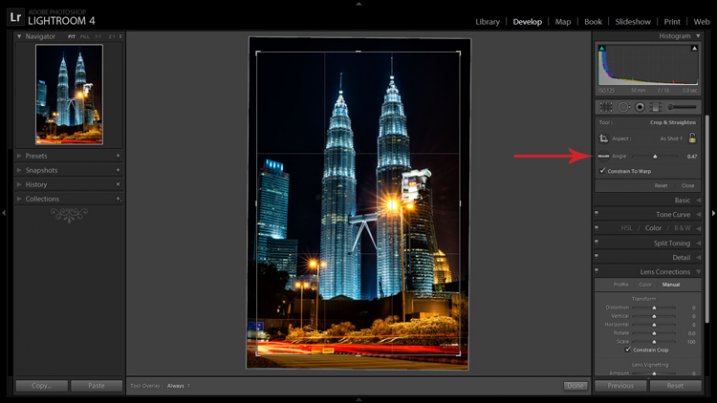Open the Slideshow module
Viewport: 717px width, 403px height.
coord(632,21)
